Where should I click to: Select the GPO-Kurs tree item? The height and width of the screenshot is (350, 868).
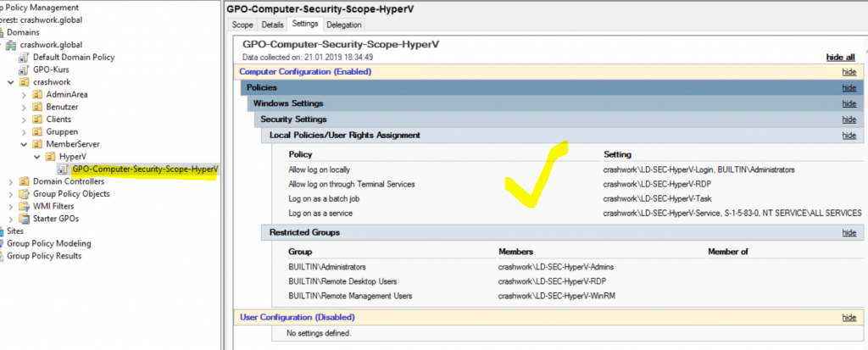[x=51, y=69]
